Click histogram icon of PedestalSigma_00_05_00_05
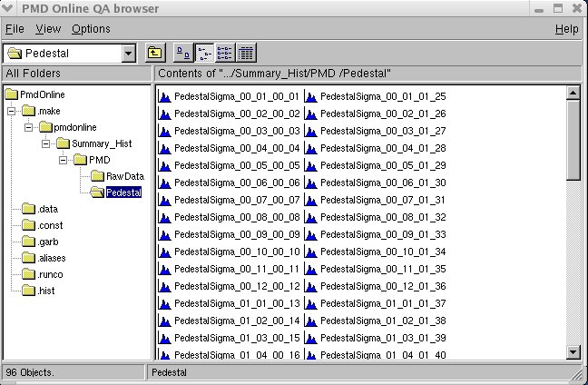The width and height of the screenshot is (588, 385). click(164, 166)
